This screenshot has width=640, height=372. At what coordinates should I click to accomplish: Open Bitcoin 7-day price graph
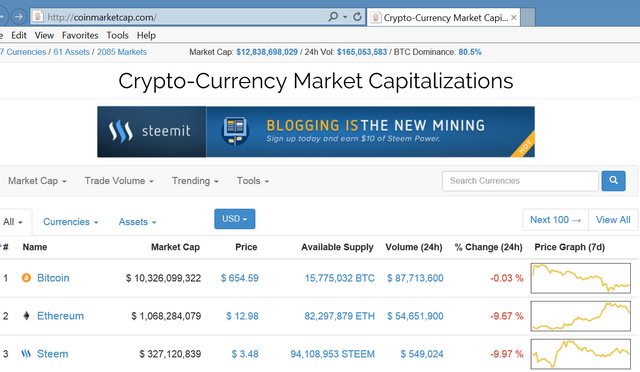pos(580,278)
